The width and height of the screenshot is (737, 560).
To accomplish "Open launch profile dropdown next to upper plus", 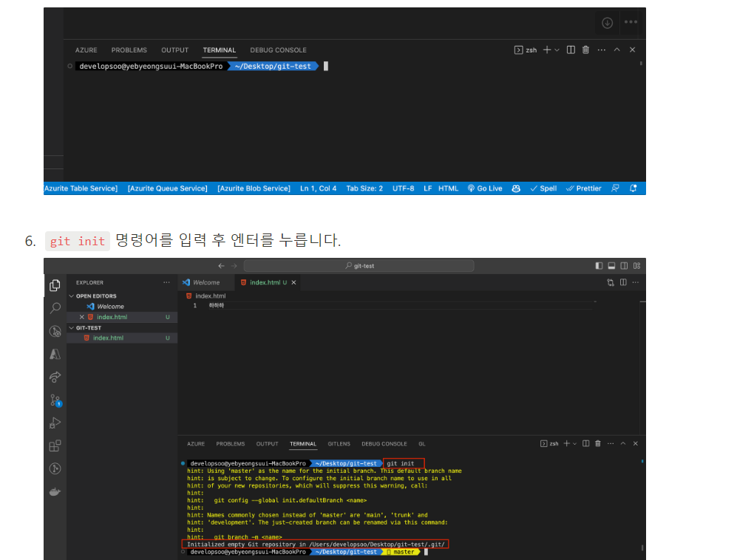I will (557, 49).
